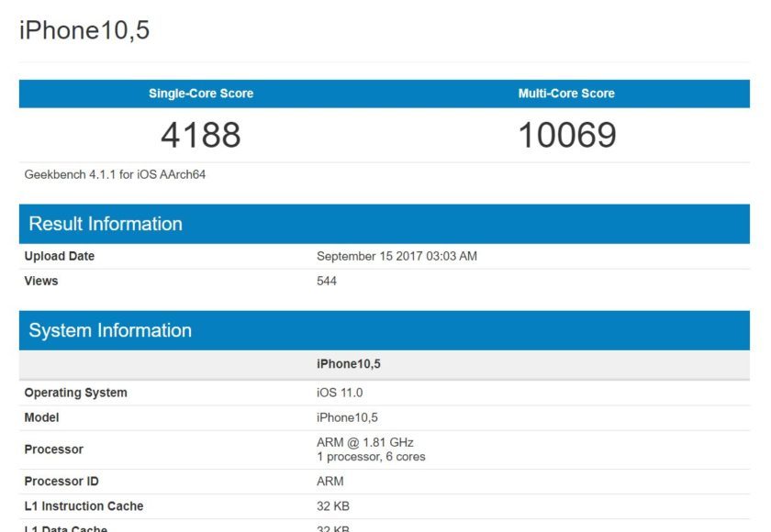The image size is (771, 532).
Task: Select the Processor ID value ARM
Action: [330, 482]
